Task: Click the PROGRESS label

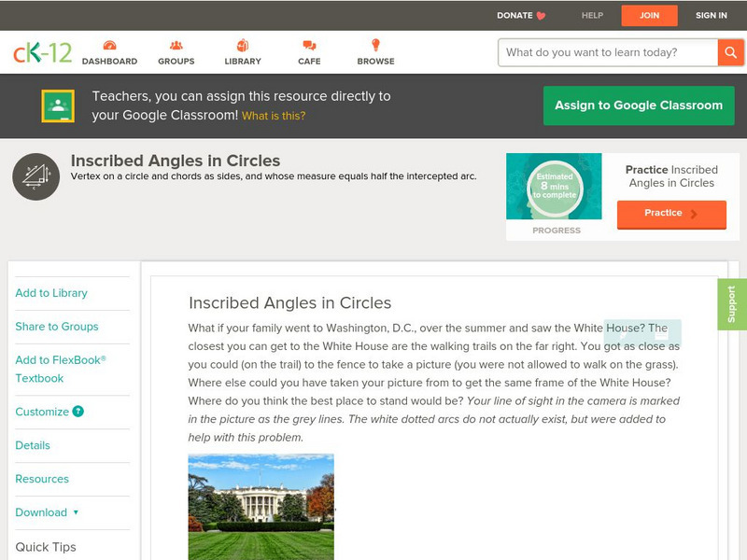Action: [557, 231]
